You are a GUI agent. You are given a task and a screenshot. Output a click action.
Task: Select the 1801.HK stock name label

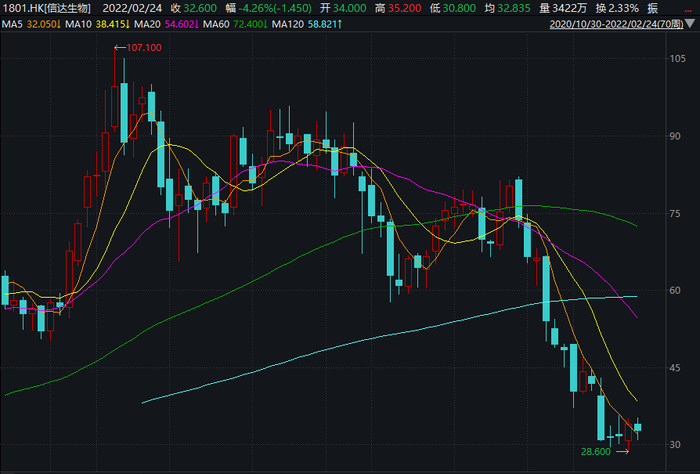[46, 8]
